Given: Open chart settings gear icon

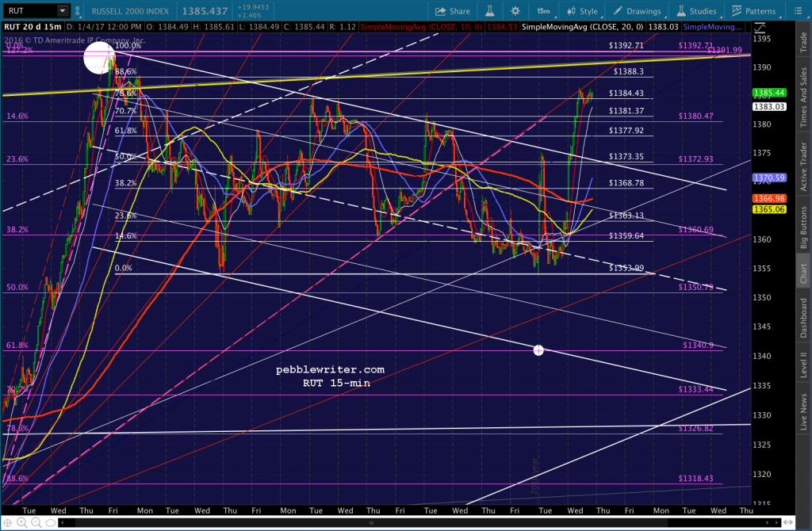Looking at the screenshot, I should [515, 11].
